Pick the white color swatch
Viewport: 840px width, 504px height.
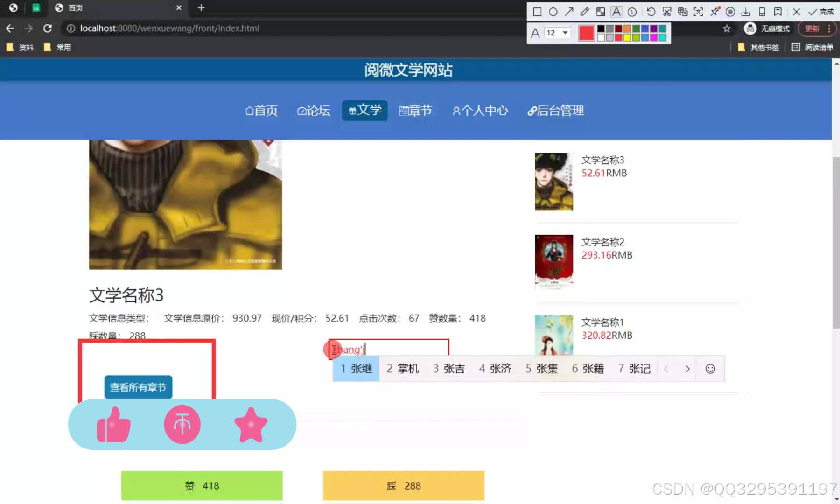601,37
